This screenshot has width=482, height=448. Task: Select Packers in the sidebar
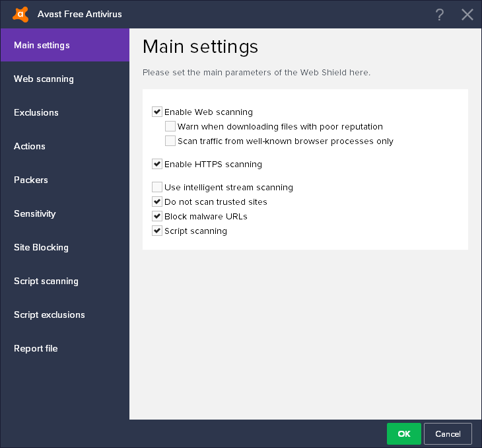tap(31, 180)
